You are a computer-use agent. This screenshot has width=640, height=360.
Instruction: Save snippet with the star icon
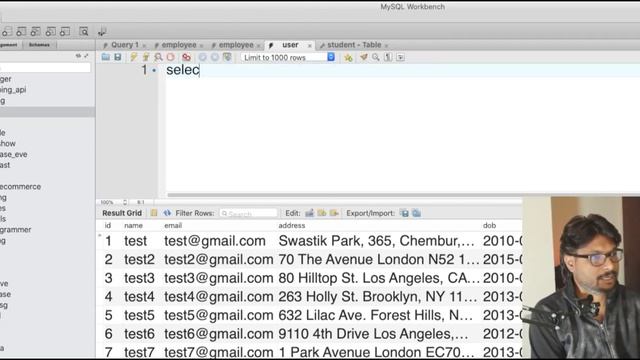click(348, 58)
